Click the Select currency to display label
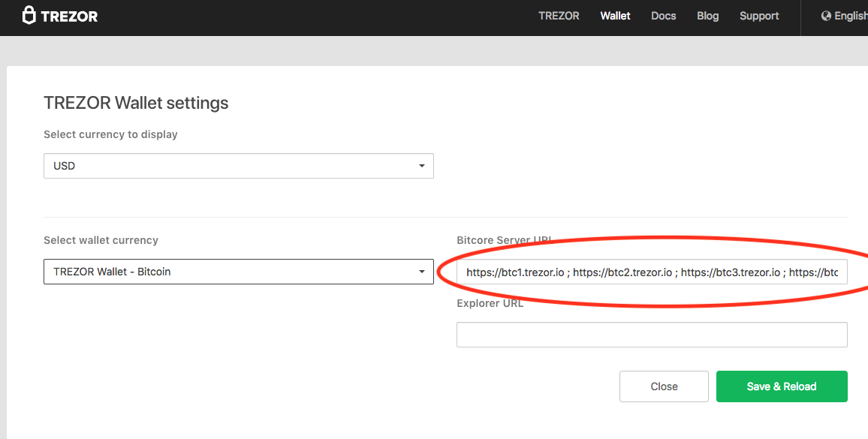868x439 pixels. 110,134
